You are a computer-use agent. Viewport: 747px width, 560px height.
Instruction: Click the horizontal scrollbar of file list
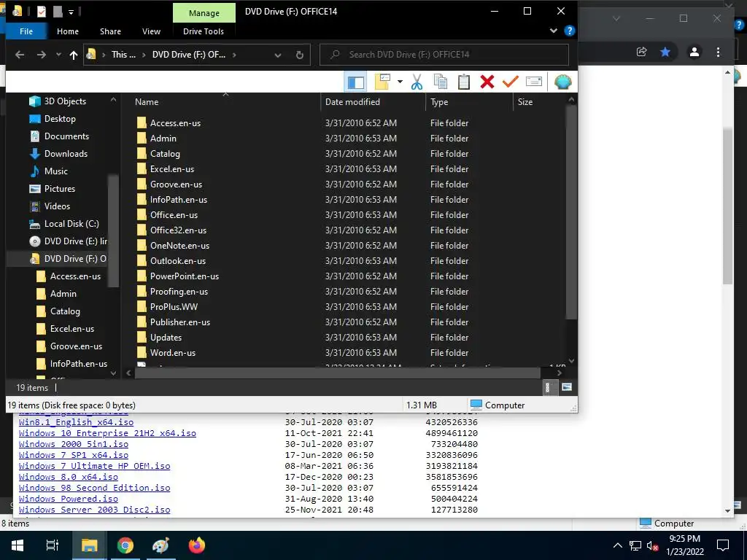[337, 373]
